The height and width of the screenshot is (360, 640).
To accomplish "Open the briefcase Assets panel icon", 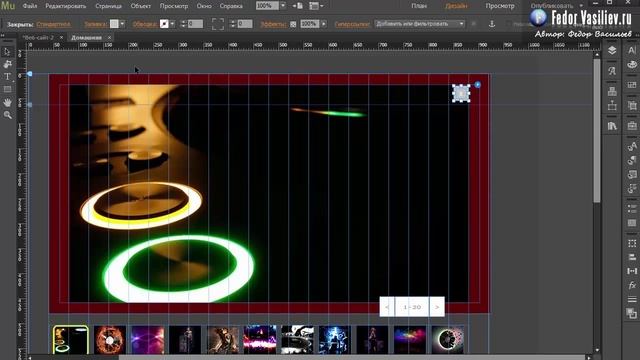I will coord(632,126).
